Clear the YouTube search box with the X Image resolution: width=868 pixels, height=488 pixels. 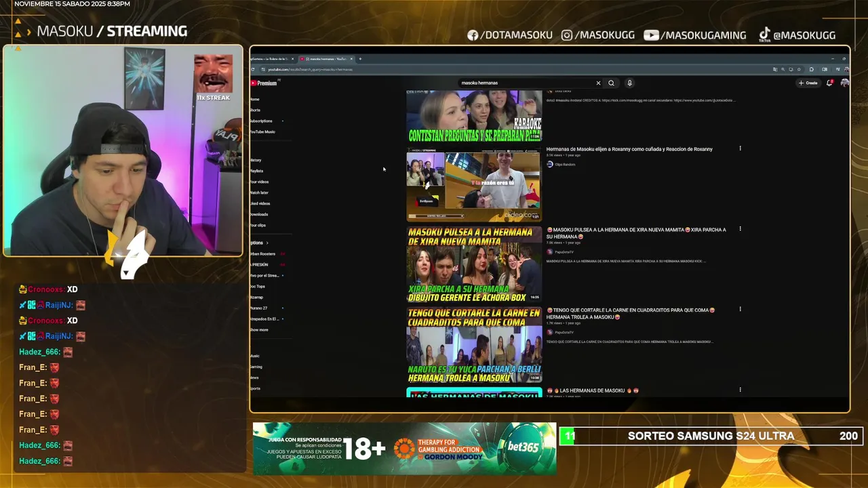(598, 83)
